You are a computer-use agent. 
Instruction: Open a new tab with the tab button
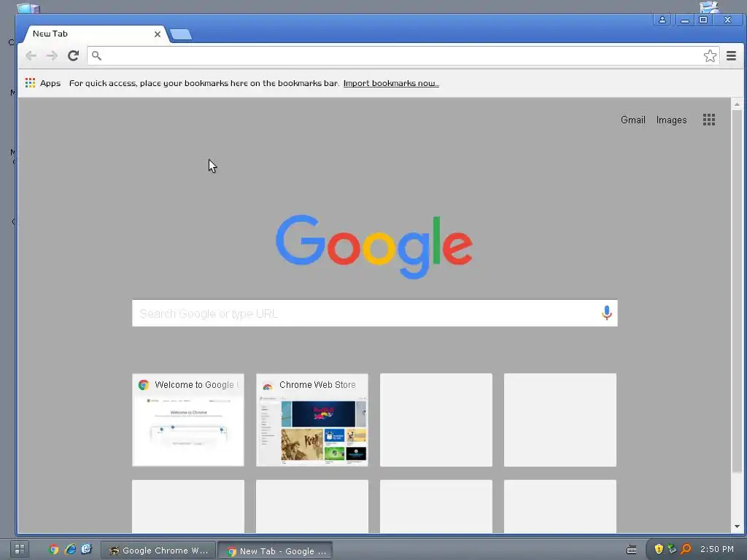click(181, 34)
